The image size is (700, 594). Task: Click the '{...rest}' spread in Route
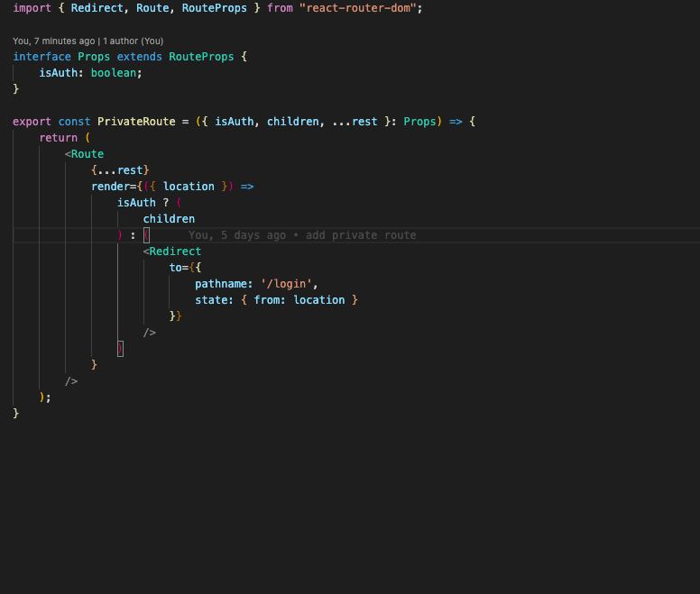pyautogui.click(x=120, y=169)
